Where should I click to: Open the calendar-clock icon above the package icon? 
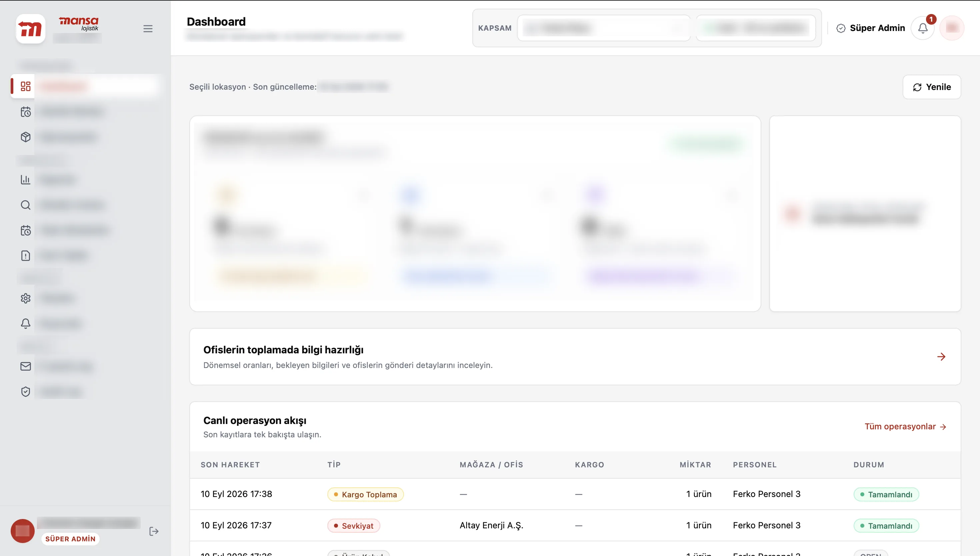26,112
